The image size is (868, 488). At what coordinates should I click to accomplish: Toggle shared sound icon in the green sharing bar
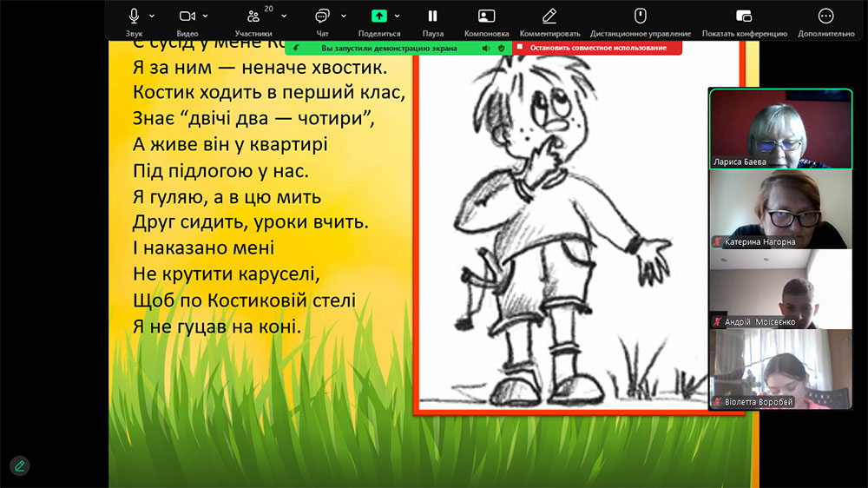pos(486,48)
